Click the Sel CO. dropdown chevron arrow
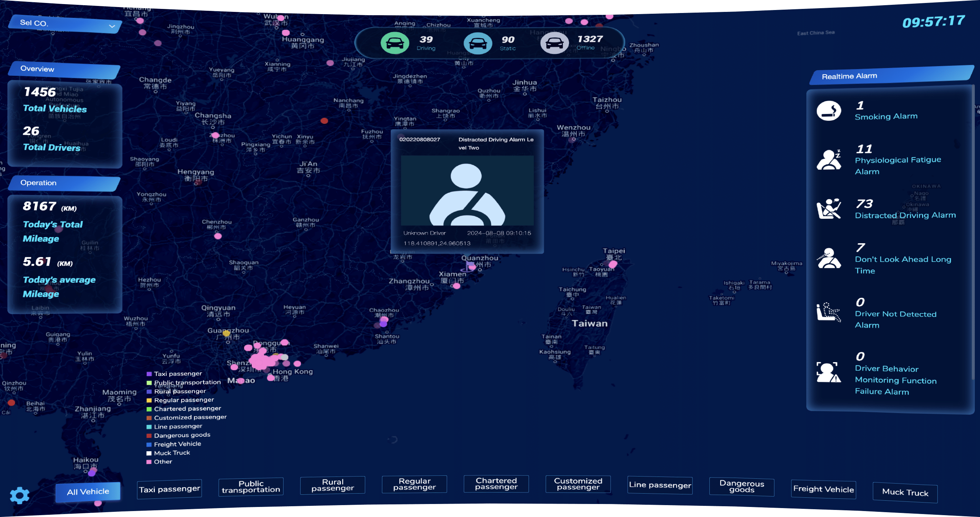The width and height of the screenshot is (980, 517). (x=112, y=26)
